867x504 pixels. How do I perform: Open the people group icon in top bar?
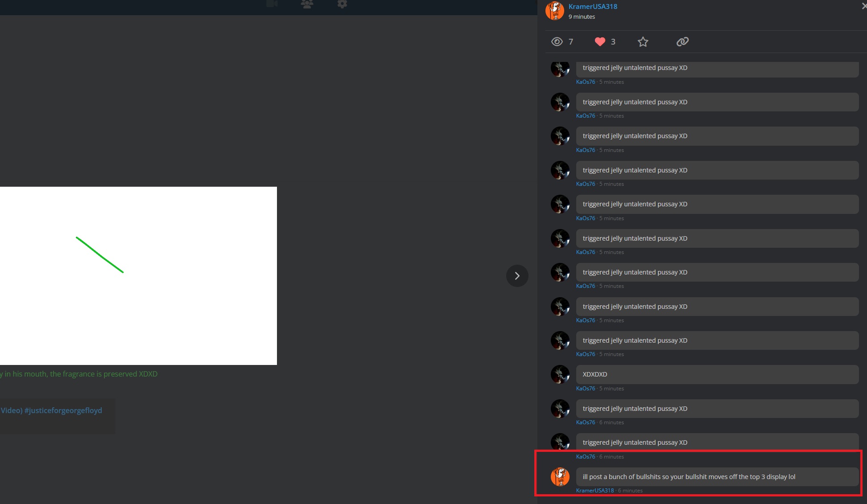pos(307,4)
